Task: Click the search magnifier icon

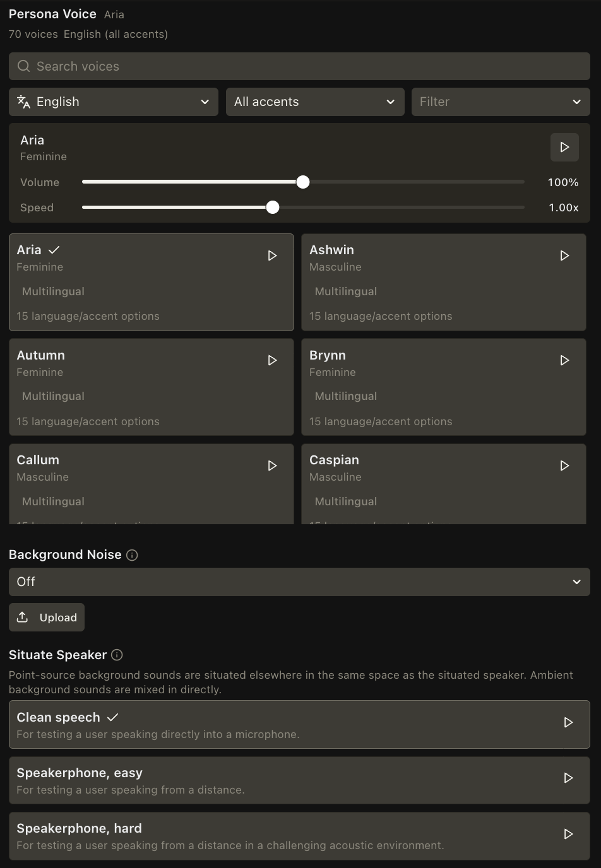Action: [23, 66]
